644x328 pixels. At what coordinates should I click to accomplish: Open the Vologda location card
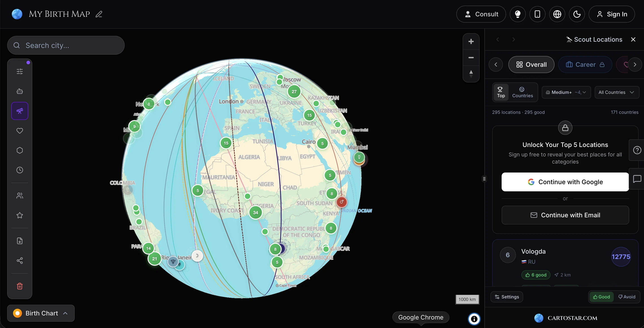coord(565,263)
